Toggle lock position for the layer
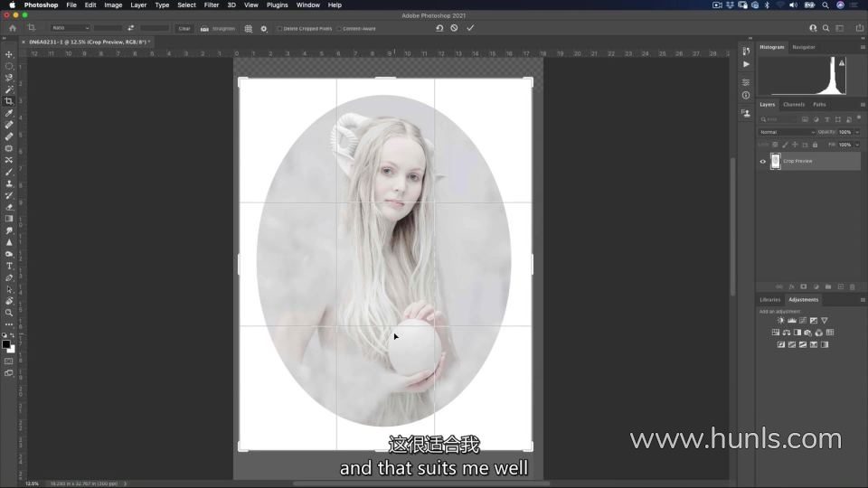This screenshot has height=488, width=868. click(x=795, y=145)
